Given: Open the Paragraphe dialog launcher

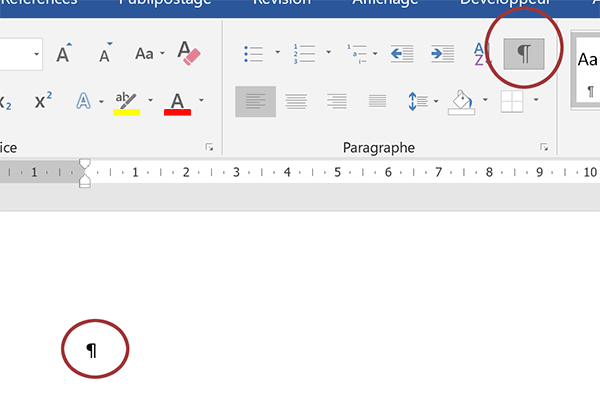Looking at the screenshot, I should point(544,147).
